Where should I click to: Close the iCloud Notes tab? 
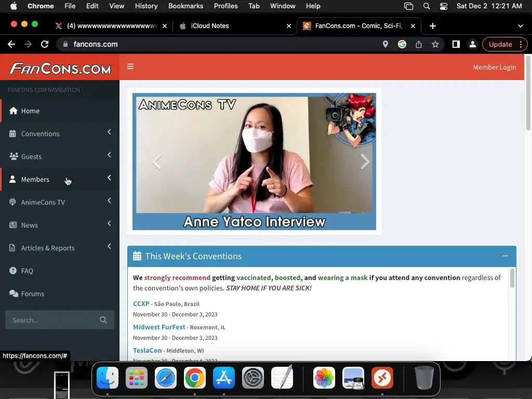click(289, 26)
